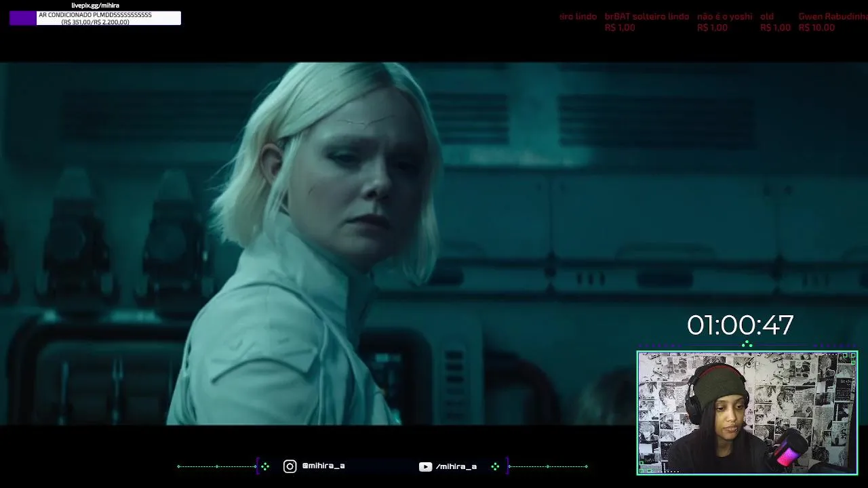Click the main movie video frame
This screenshot has height=488, width=868.
pos(434,244)
